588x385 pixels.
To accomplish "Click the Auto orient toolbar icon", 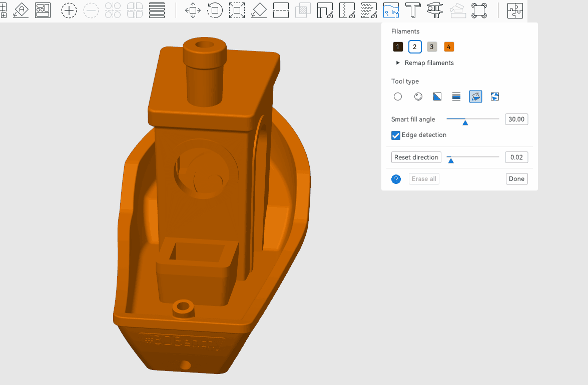I will pos(21,10).
